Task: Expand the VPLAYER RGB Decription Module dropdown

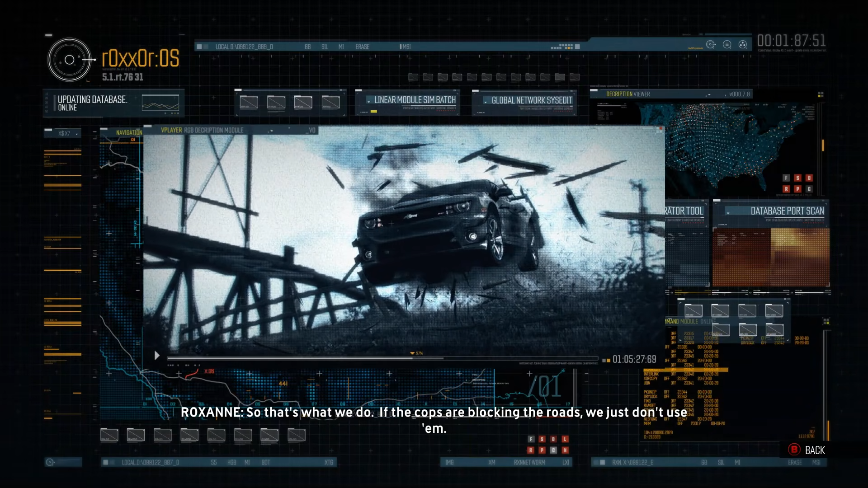Action: click(x=271, y=131)
